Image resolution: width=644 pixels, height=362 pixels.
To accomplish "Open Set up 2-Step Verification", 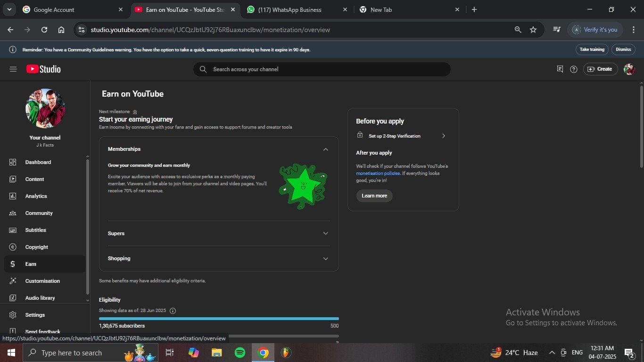I will (x=401, y=136).
